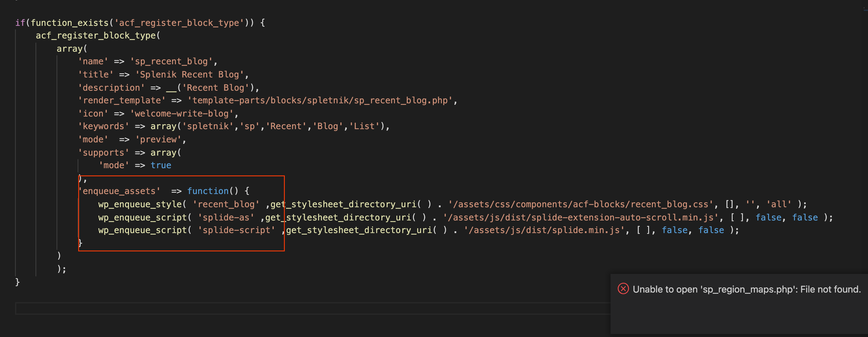Click the 'spletnik' keyword string
Image resolution: width=868 pixels, height=337 pixels.
click(208, 126)
